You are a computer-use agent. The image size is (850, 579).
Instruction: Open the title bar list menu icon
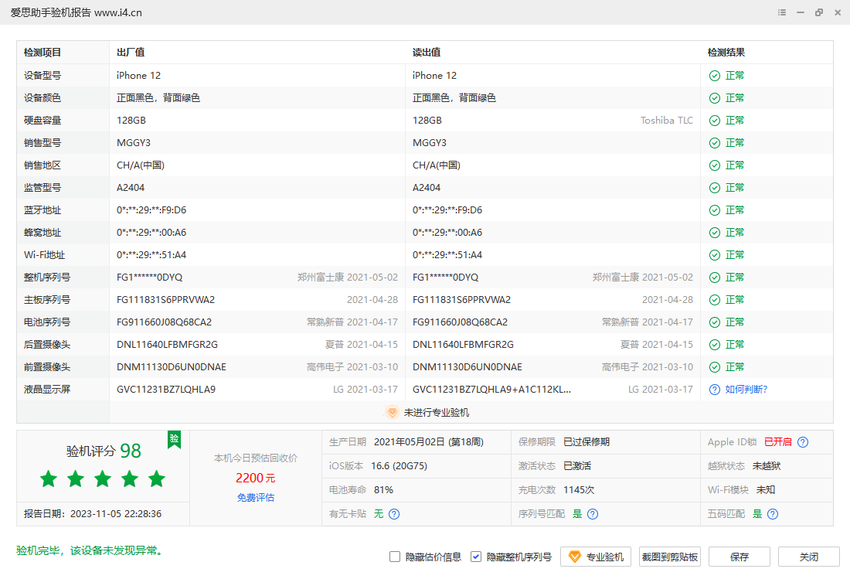point(782,12)
